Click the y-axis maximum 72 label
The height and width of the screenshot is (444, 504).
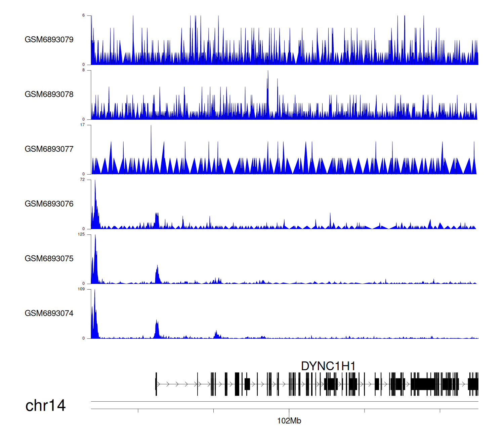point(82,180)
